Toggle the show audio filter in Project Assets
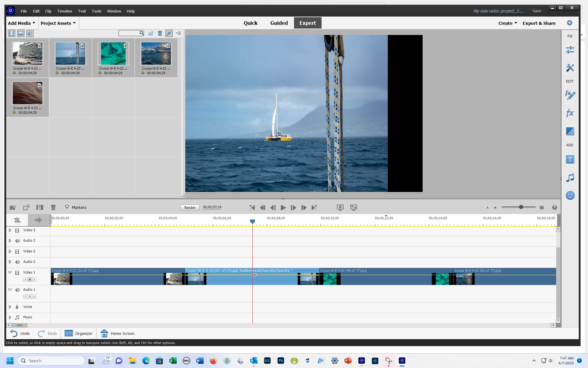This screenshot has height=368, width=588. [x=30, y=33]
